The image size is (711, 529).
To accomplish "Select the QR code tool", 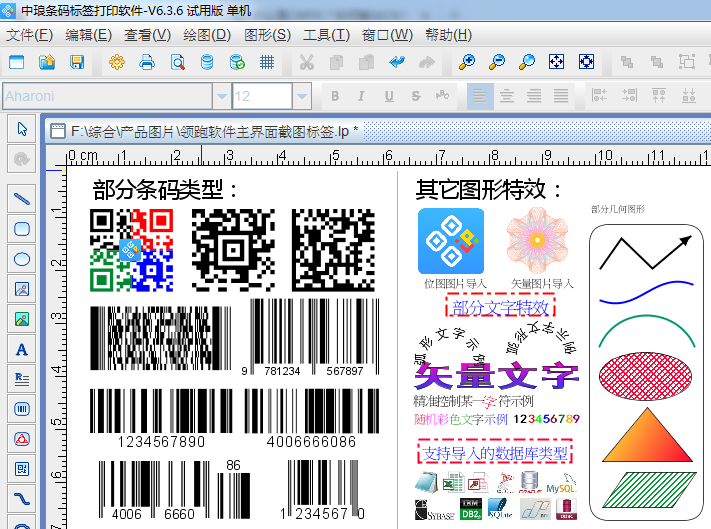I will pos(22,469).
